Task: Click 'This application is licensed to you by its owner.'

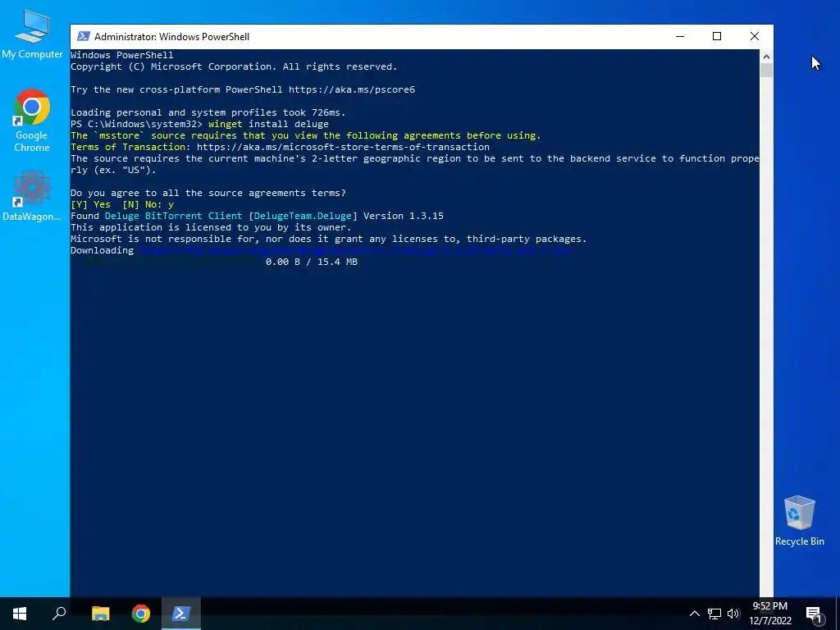Action: tap(211, 227)
